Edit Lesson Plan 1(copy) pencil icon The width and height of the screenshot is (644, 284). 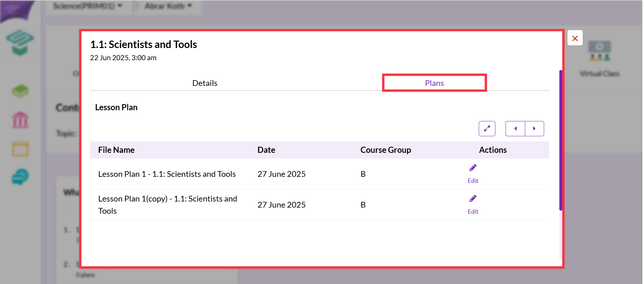point(473,198)
